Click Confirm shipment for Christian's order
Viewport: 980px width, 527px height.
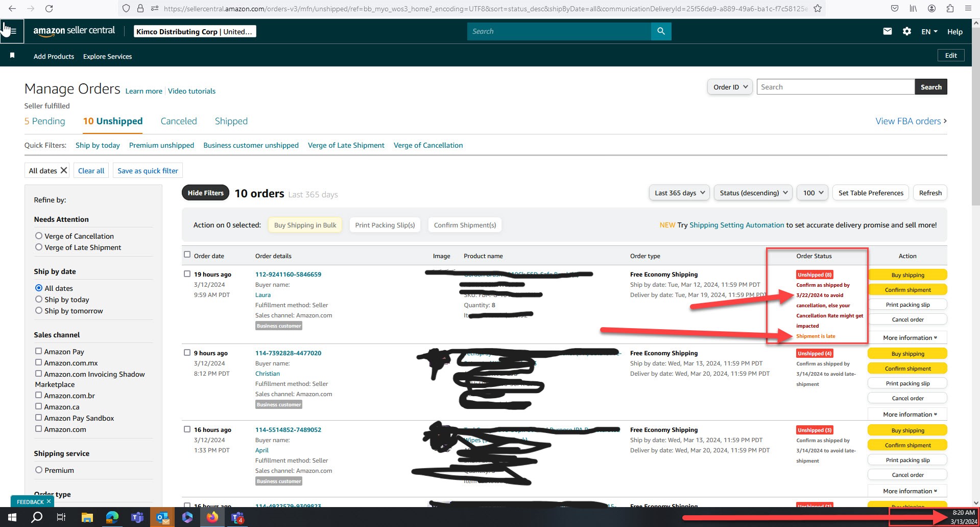click(907, 369)
